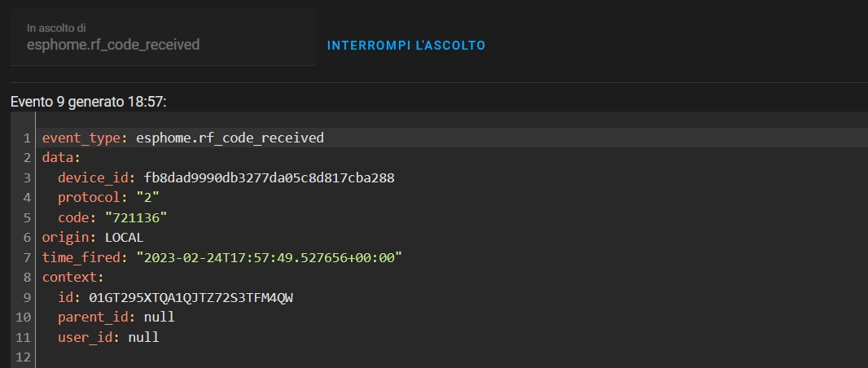Screen dimensions: 868x368
Task: Click the 'Evento 9 generato 18:57' heading
Action: coord(89,102)
